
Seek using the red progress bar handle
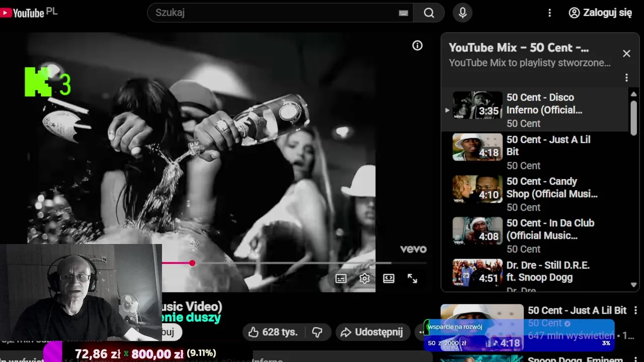tap(192, 263)
